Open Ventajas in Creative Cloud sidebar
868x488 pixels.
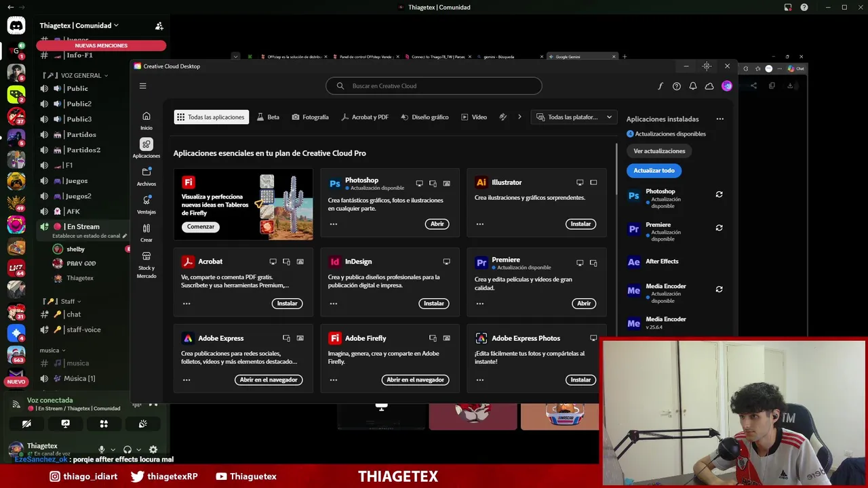click(x=146, y=204)
